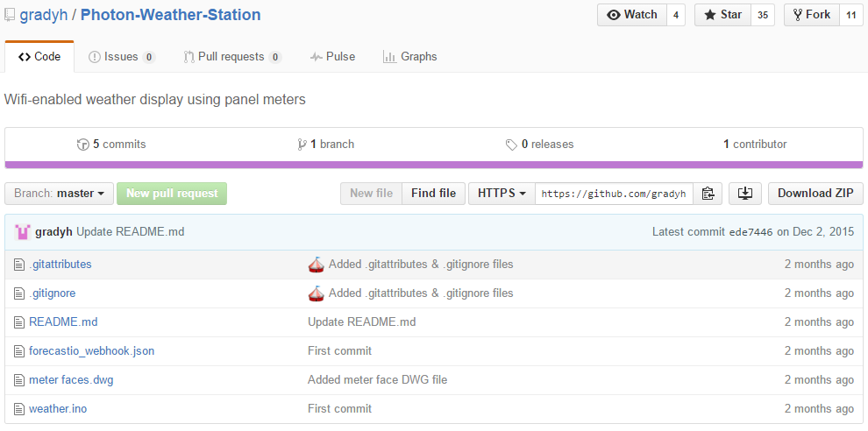Viewport: 868px width, 431px height.
Task: Click the branch icon beside 1 branch
Action: (302, 145)
